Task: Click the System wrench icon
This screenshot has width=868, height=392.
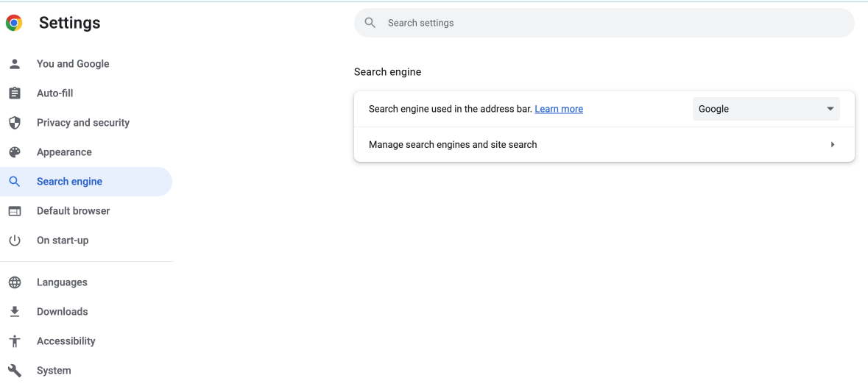Action: pyautogui.click(x=15, y=371)
